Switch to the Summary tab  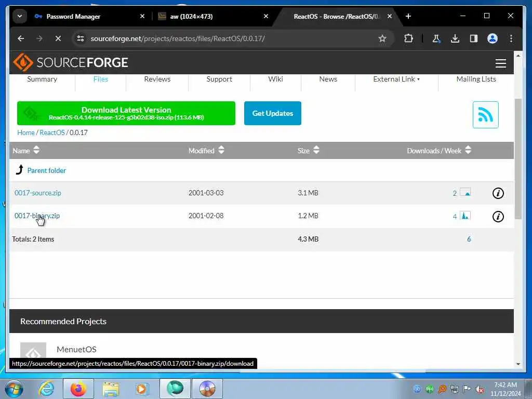(42, 79)
